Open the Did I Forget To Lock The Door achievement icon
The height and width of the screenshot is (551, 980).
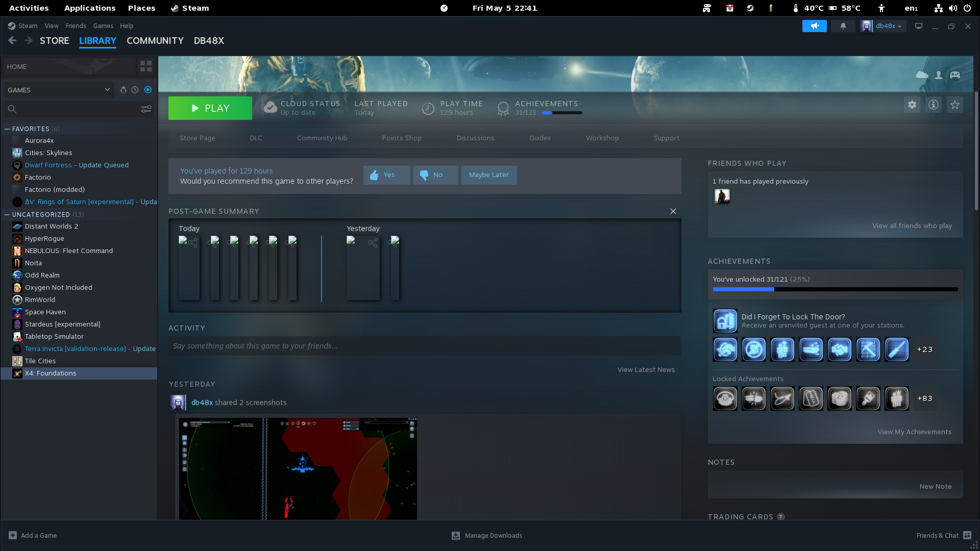725,321
